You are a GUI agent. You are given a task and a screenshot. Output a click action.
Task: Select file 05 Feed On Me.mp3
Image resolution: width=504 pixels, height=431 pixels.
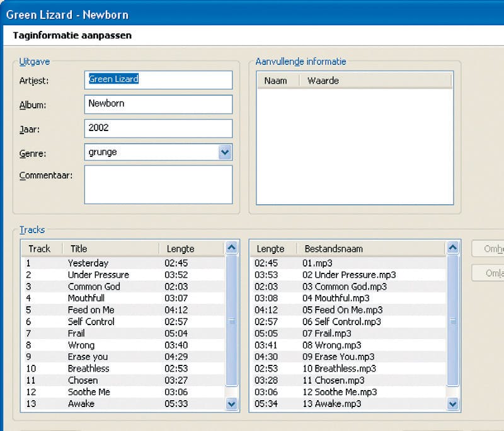point(342,310)
